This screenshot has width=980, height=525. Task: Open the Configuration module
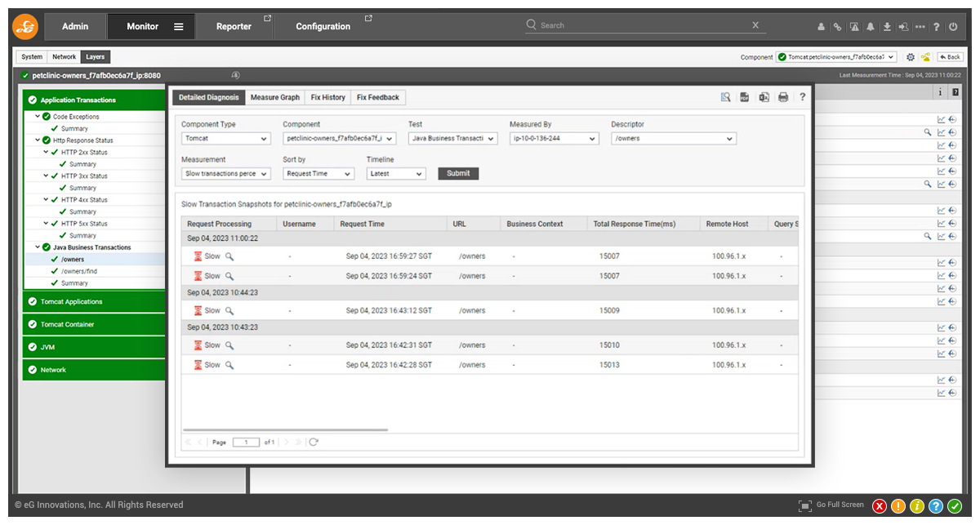click(323, 26)
